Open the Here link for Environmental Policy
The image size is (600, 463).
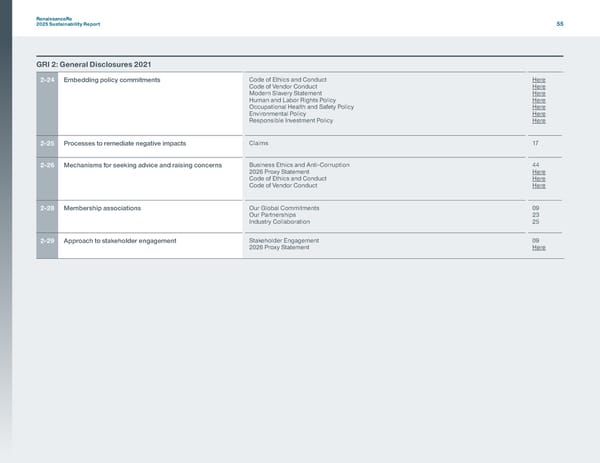tap(538, 114)
